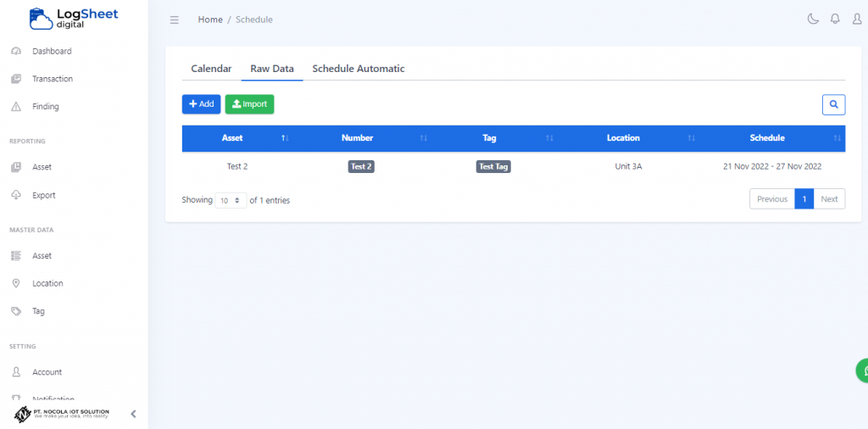Viewport: 868px width, 429px height.
Task: Click the Location pin icon
Action: click(x=16, y=283)
